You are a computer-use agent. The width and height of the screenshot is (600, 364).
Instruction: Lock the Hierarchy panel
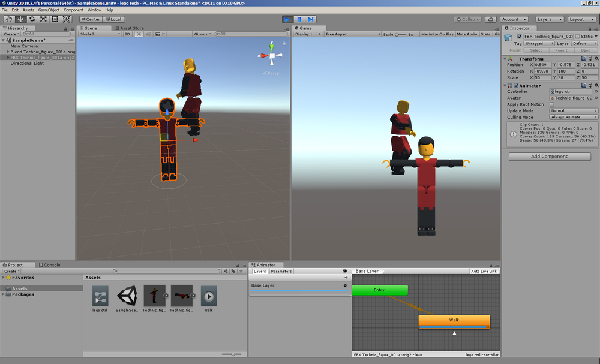pyautogui.click(x=65, y=29)
